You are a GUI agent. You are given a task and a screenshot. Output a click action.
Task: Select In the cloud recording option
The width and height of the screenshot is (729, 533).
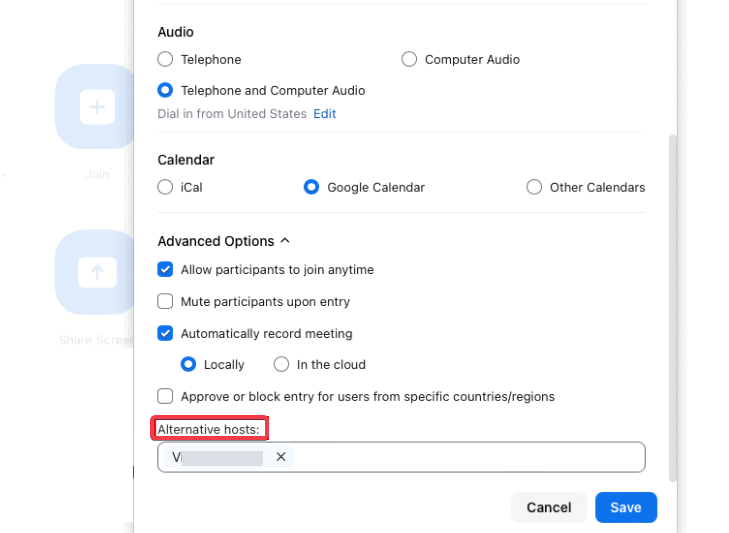click(282, 365)
